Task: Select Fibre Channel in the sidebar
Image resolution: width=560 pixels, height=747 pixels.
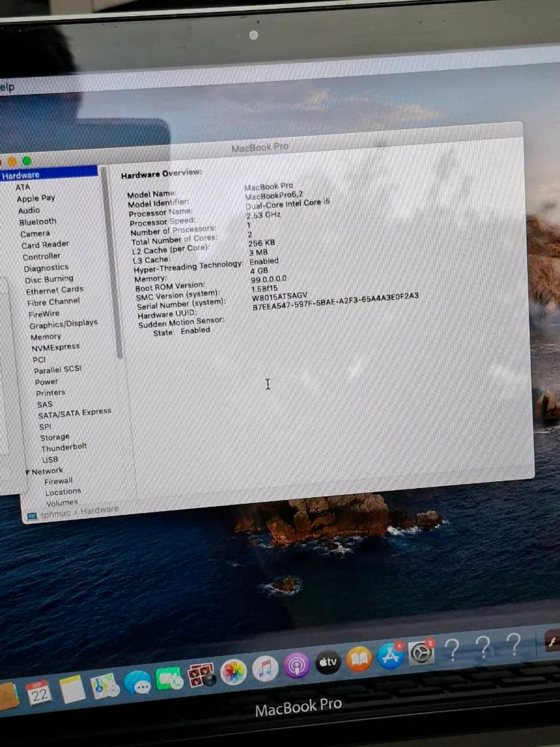Action: coord(54,302)
